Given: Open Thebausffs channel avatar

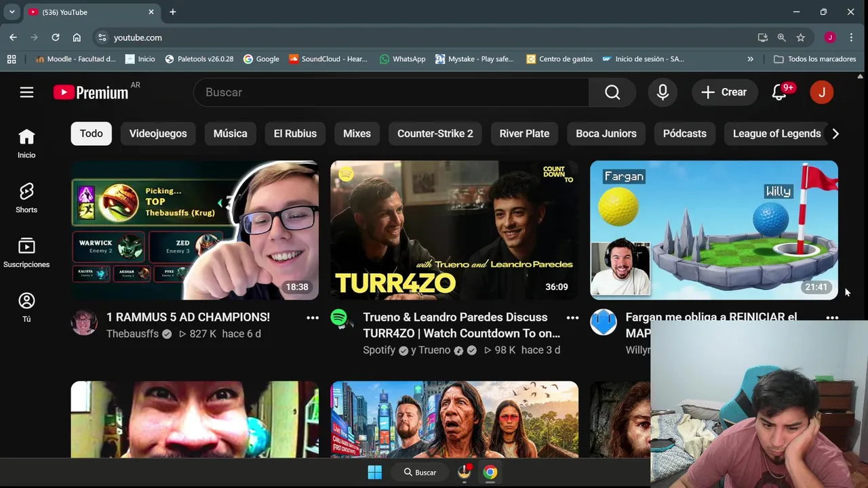Looking at the screenshot, I should [84, 323].
